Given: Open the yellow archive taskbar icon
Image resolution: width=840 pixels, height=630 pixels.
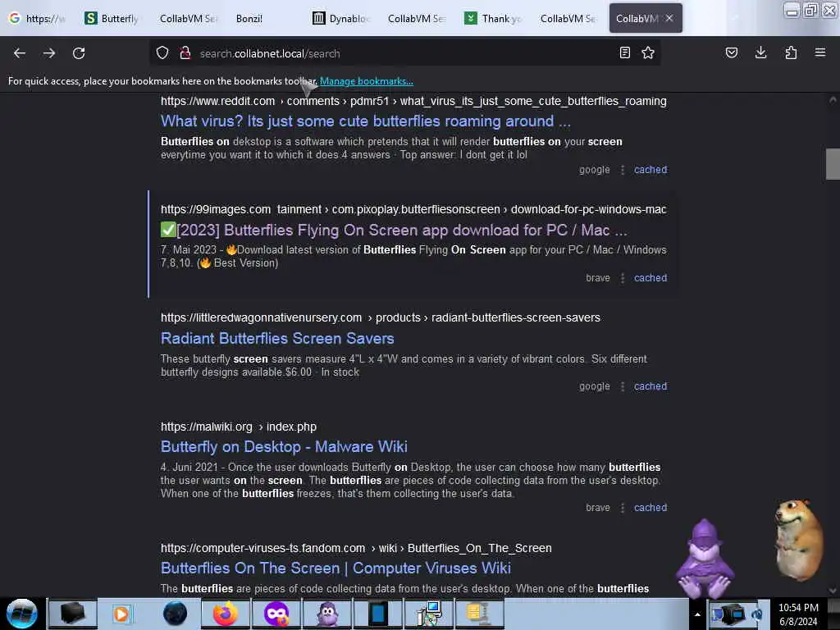Looking at the screenshot, I should tap(477, 614).
